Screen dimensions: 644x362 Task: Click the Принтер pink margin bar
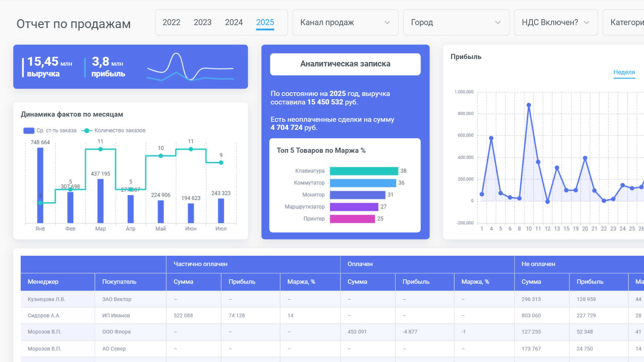[x=352, y=219]
